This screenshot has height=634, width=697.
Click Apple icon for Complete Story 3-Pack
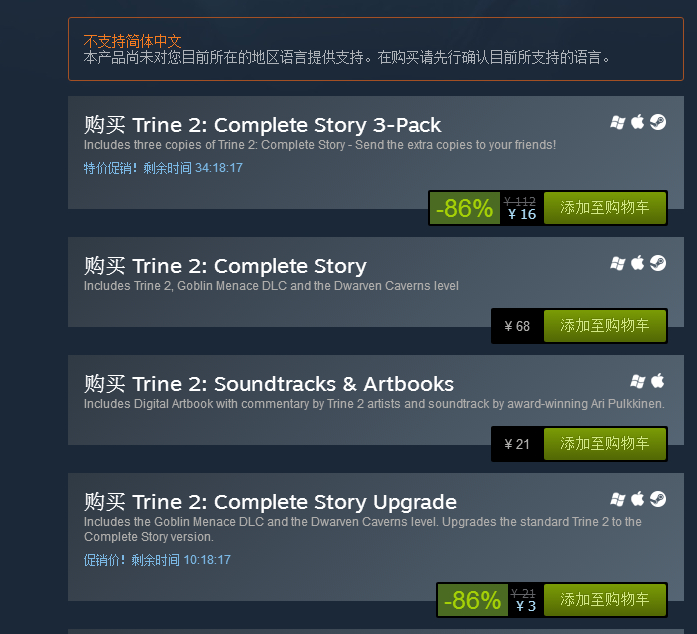point(638,122)
